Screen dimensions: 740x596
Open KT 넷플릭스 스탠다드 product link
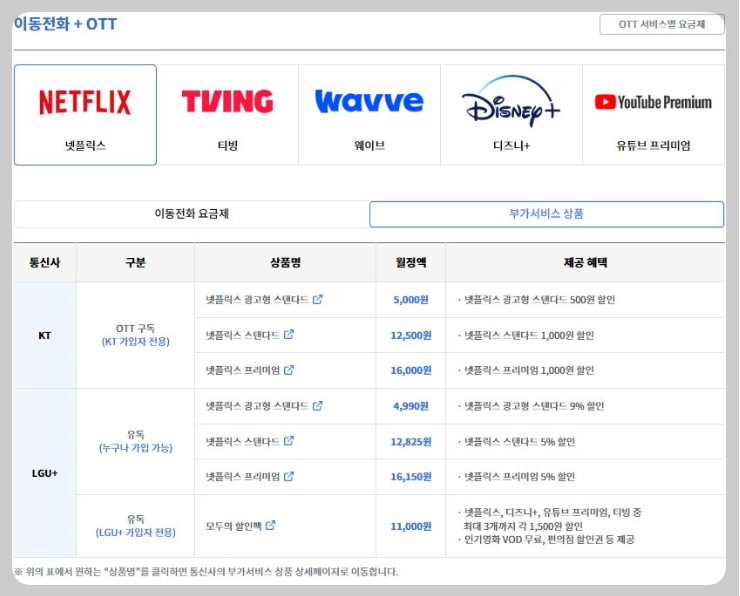[243, 335]
